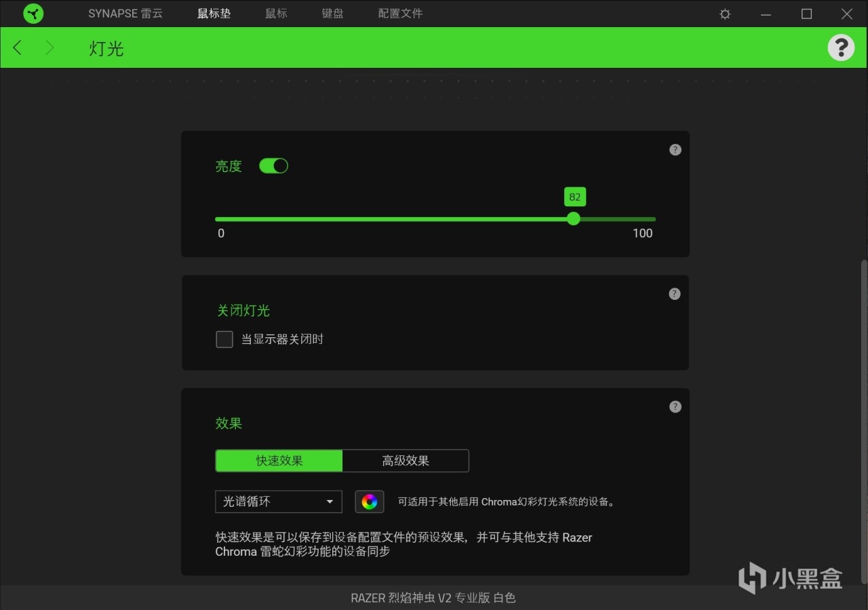Screen dimensions: 868x610
Task: Open the large help question mark
Action: point(841,47)
